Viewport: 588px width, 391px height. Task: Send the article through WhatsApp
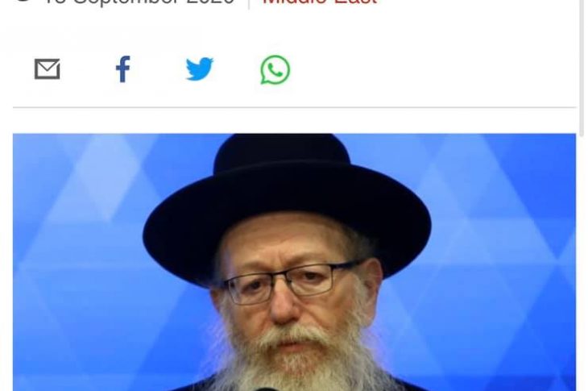click(x=275, y=70)
